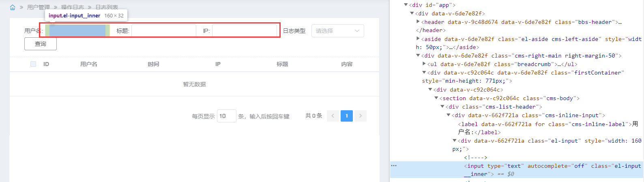The image size is (644, 182).
Task: Click the 标题 column header
Action: (x=282, y=64)
